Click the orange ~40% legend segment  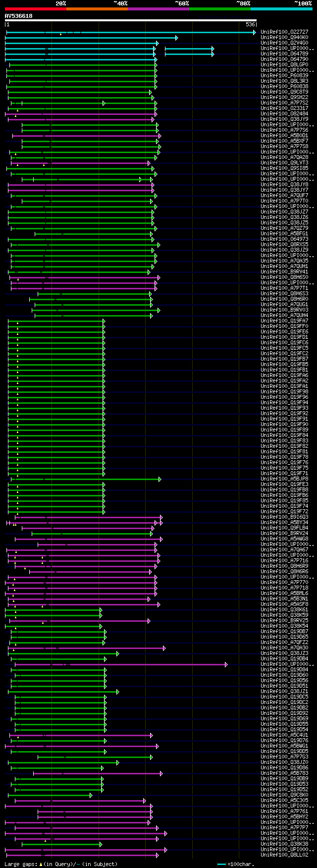tap(97, 8)
